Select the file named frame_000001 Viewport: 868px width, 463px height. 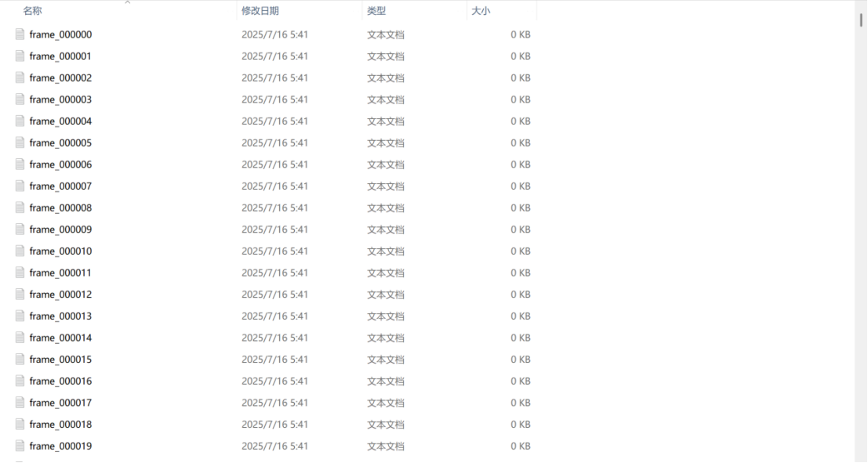(60, 56)
